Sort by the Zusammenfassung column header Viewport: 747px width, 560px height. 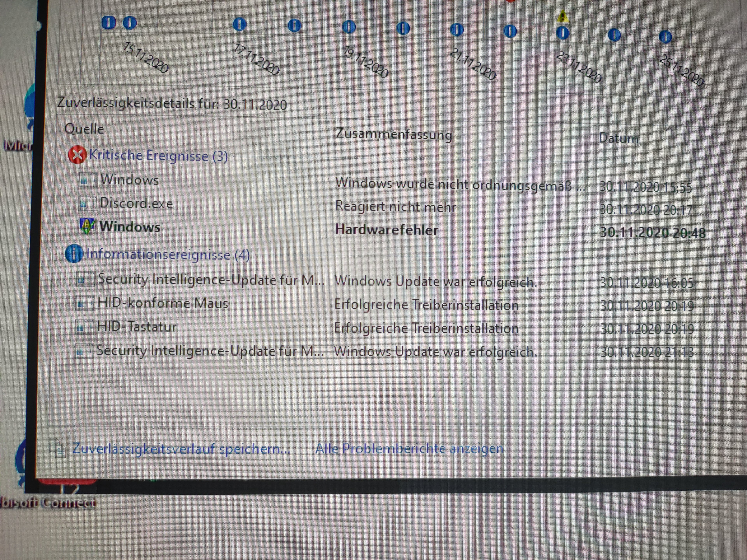(393, 134)
